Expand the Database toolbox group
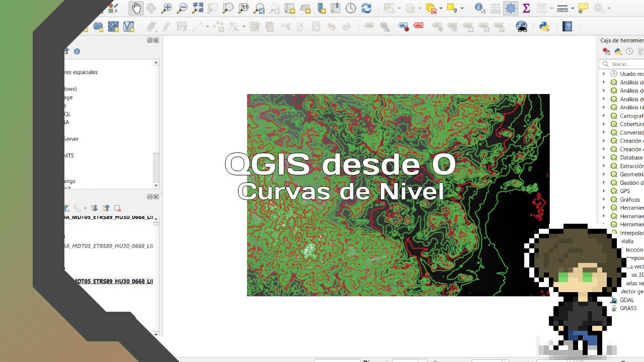This screenshot has width=644, height=362. pos(604,157)
